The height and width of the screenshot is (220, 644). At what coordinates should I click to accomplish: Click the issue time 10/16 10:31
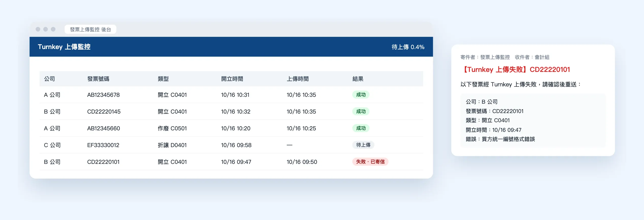(235, 95)
